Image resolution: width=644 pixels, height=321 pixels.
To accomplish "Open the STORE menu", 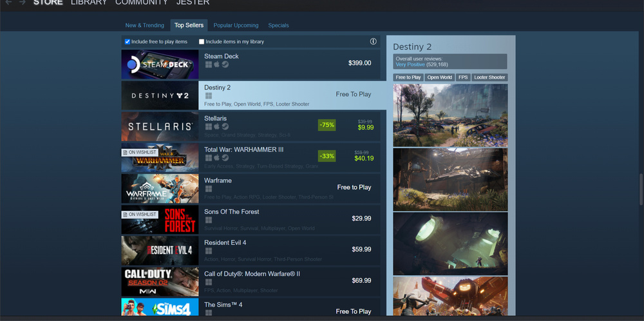I will [48, 3].
